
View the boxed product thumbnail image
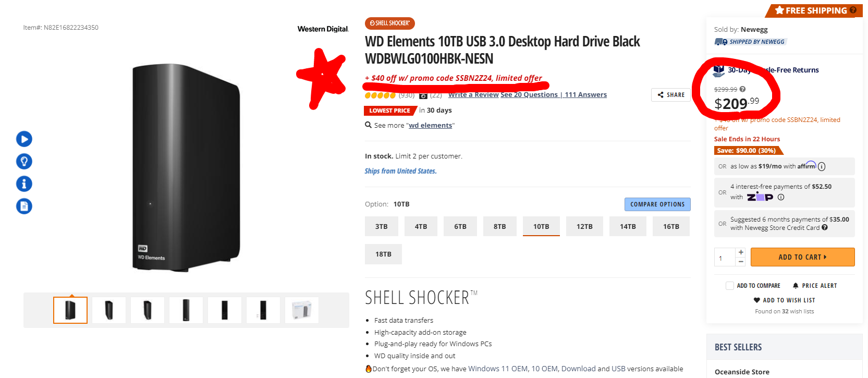(302, 310)
